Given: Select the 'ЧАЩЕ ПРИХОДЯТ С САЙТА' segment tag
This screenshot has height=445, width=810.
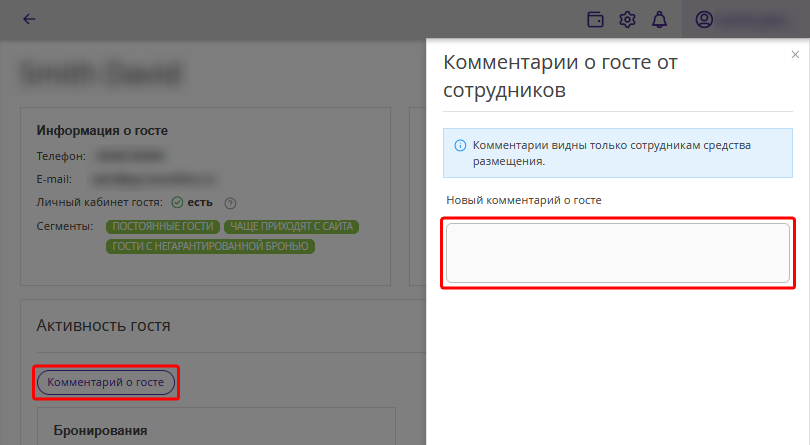Looking at the screenshot, I should point(291,226).
